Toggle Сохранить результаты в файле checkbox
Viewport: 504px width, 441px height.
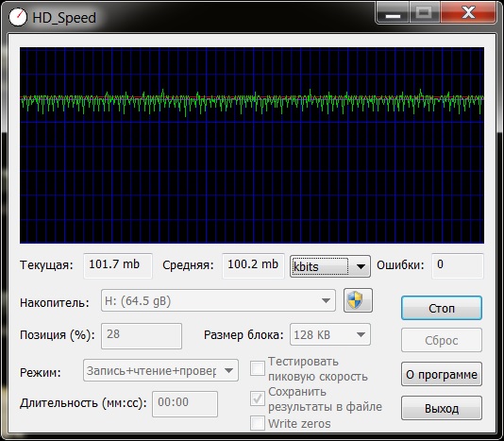[x=258, y=399]
